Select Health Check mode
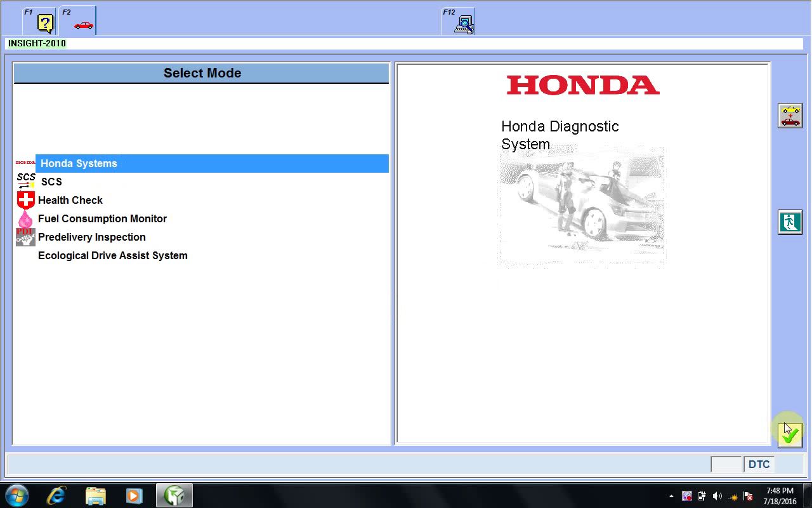Image resolution: width=812 pixels, height=508 pixels. (70, 200)
